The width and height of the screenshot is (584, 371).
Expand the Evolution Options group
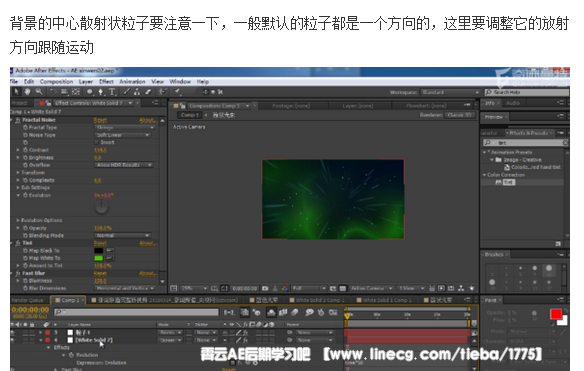18,220
